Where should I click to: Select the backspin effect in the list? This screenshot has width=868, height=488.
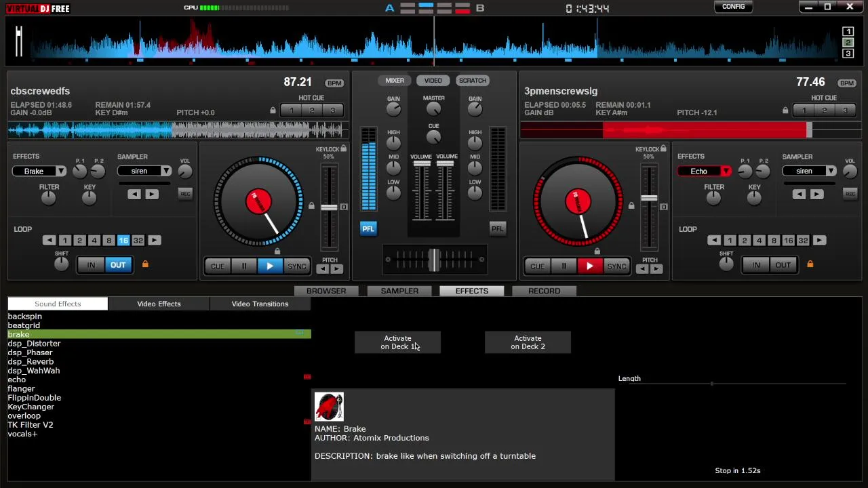[24, 317]
